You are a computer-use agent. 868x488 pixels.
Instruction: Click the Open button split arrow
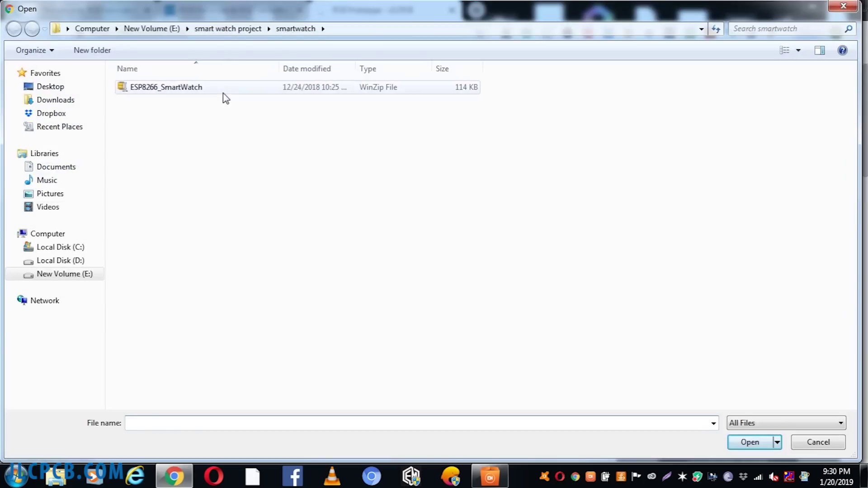tap(777, 442)
